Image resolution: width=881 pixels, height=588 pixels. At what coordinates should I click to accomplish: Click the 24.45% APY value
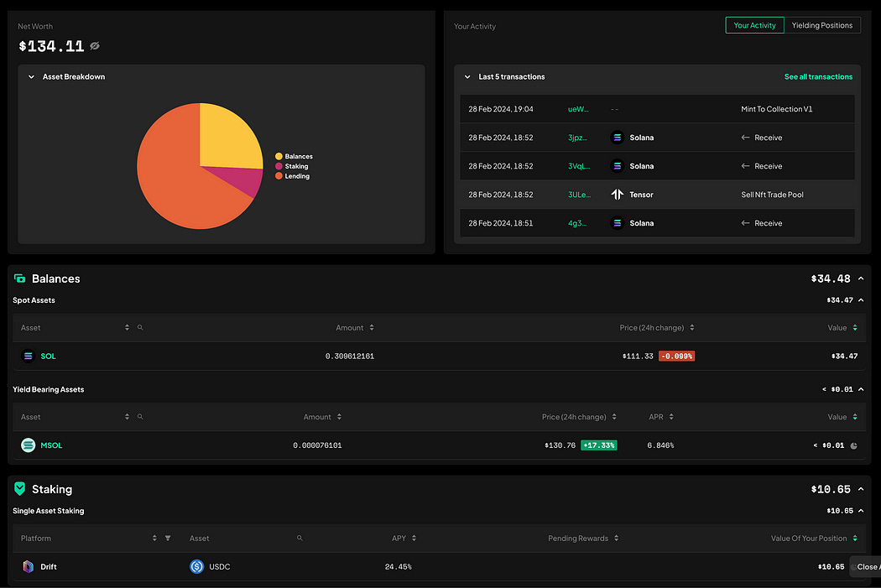[399, 567]
